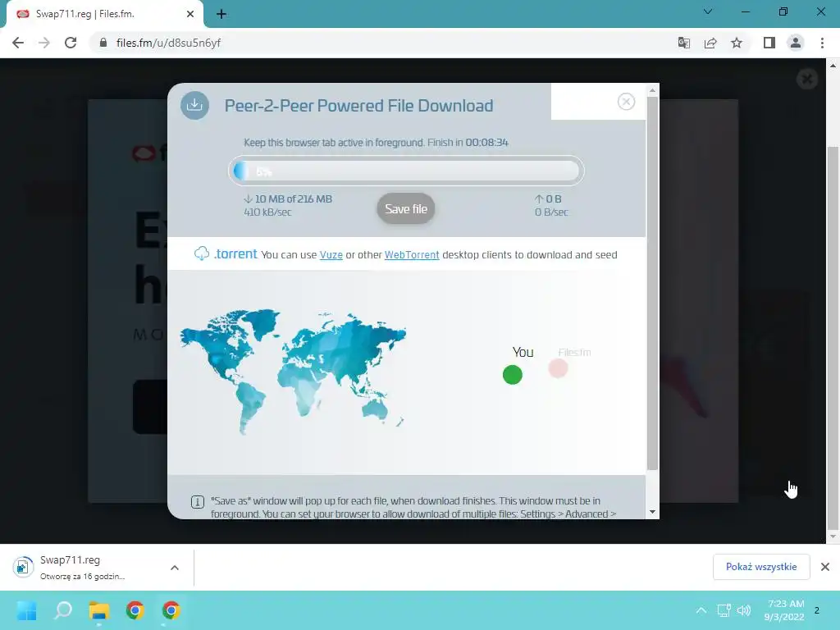Close the dark overlay with top-right X
This screenshot has height=630, width=840.
(807, 80)
